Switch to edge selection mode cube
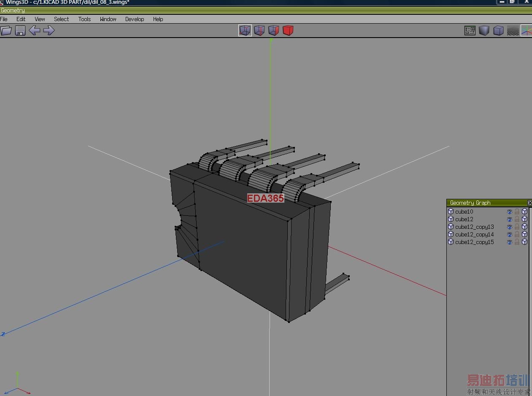Image resolution: width=532 pixels, height=396 pixels. coord(259,30)
